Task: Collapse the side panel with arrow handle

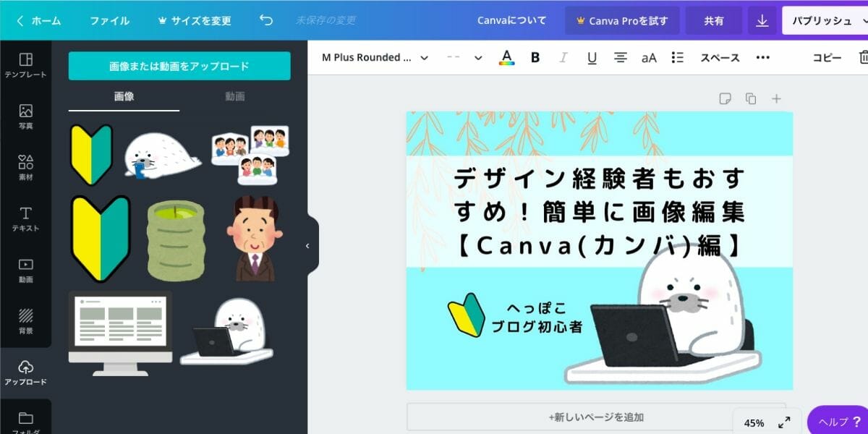Action: [x=307, y=246]
